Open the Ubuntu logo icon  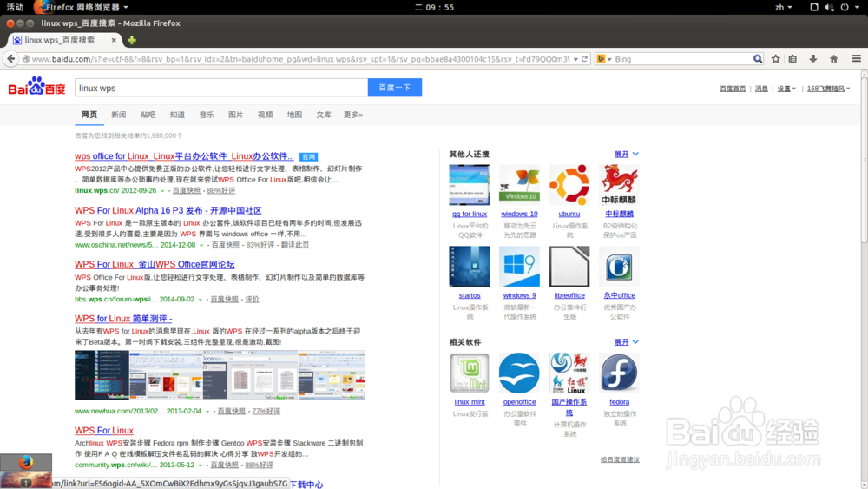(x=569, y=185)
